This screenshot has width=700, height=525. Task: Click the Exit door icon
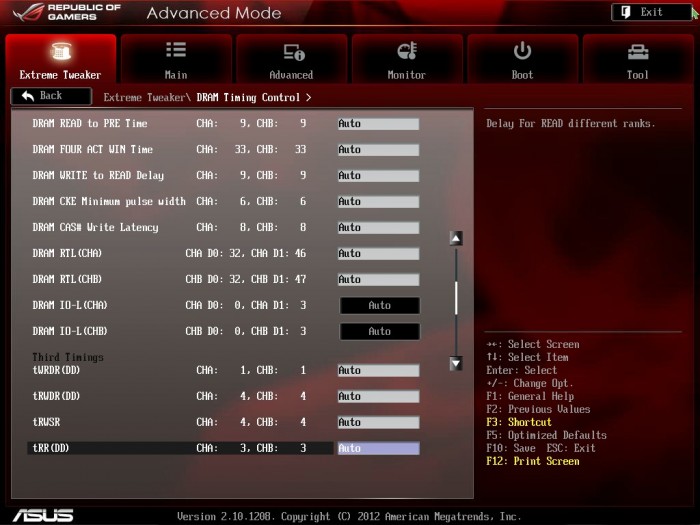[x=625, y=12]
